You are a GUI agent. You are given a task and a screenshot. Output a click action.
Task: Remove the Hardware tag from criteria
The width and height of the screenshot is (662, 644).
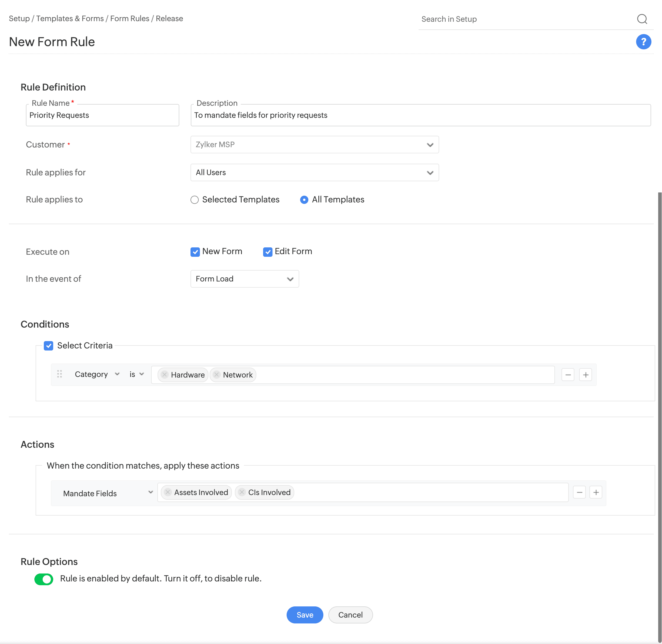click(165, 374)
